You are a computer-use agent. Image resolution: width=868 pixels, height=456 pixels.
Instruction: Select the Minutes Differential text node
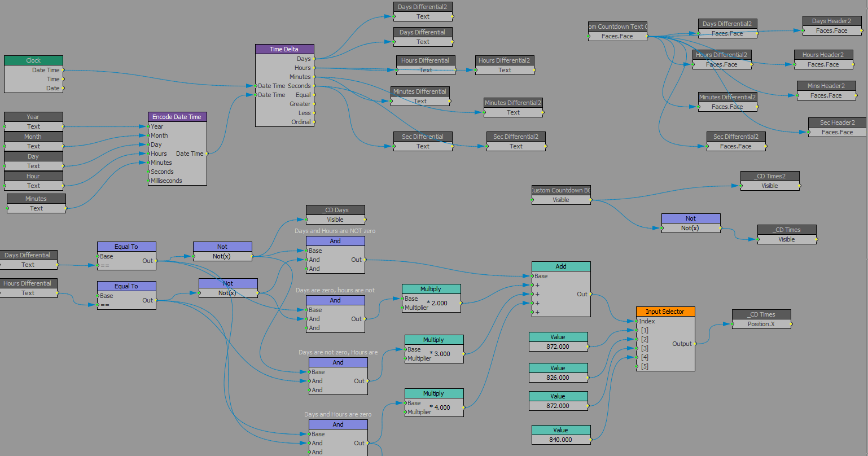(x=420, y=96)
